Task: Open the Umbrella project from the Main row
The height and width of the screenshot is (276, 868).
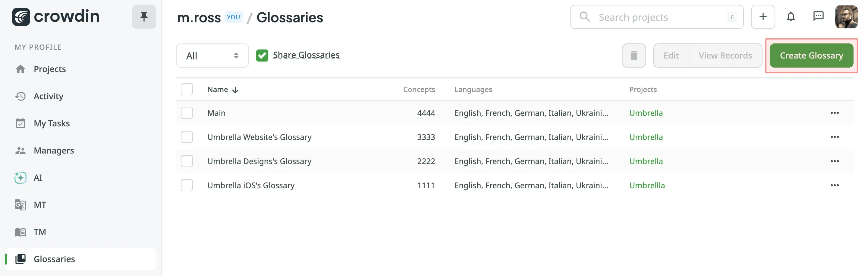Action: [646, 113]
